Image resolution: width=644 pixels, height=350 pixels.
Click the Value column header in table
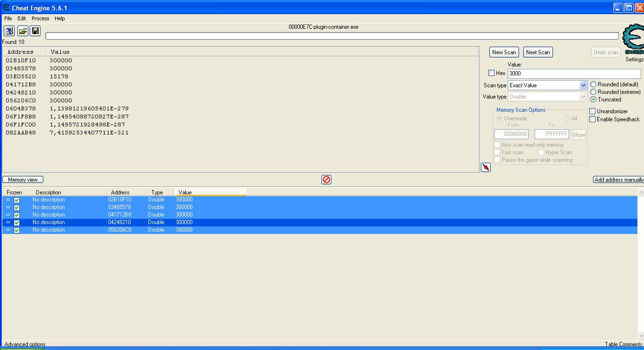pos(210,192)
